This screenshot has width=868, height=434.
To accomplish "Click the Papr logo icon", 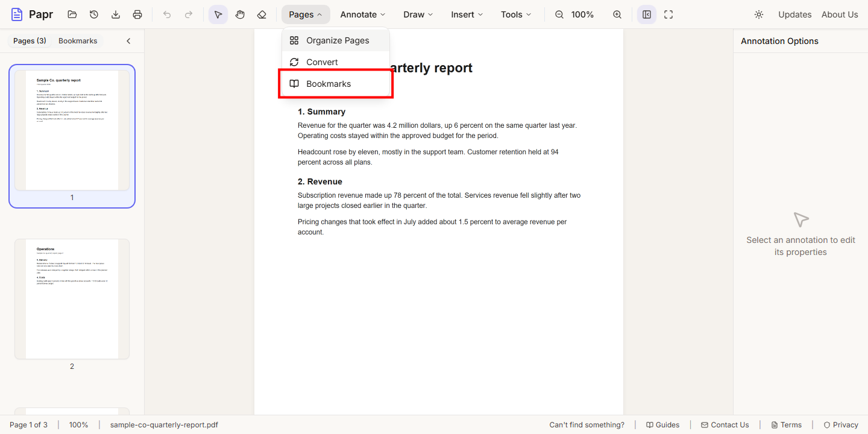I will point(17,14).
